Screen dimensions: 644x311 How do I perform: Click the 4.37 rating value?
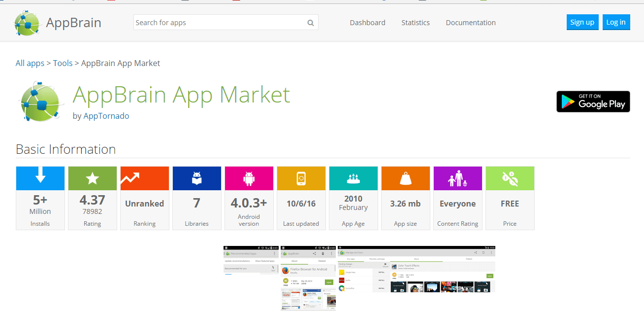tap(93, 200)
